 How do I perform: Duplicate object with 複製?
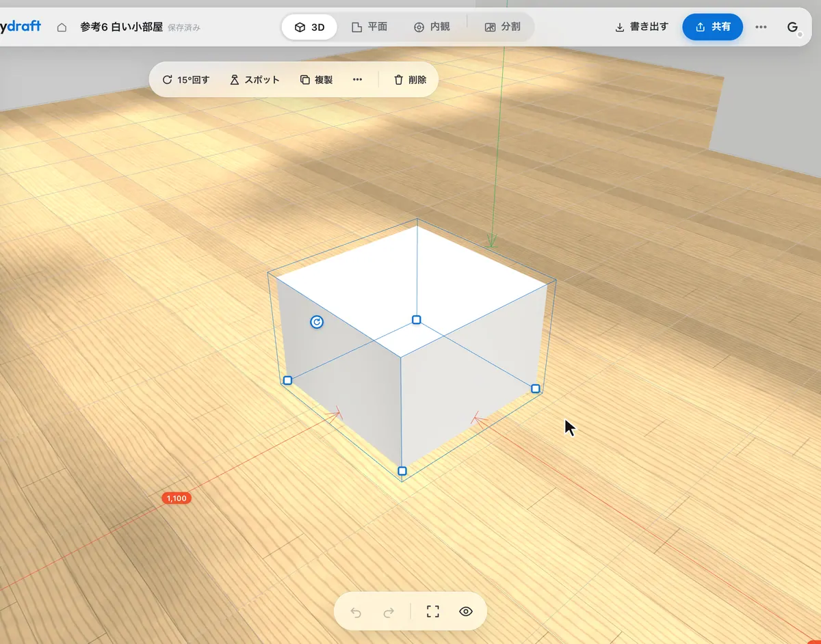tap(316, 80)
